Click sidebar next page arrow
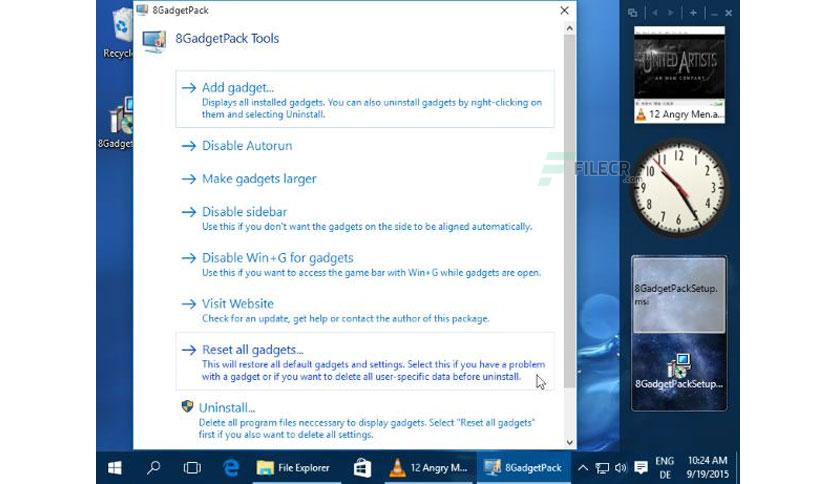836x484 pixels. [671, 13]
